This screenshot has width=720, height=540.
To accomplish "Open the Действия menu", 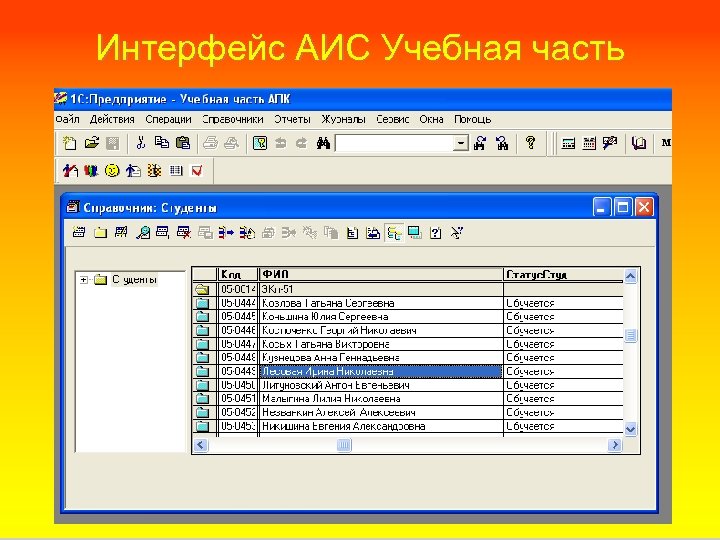I will pos(112,119).
